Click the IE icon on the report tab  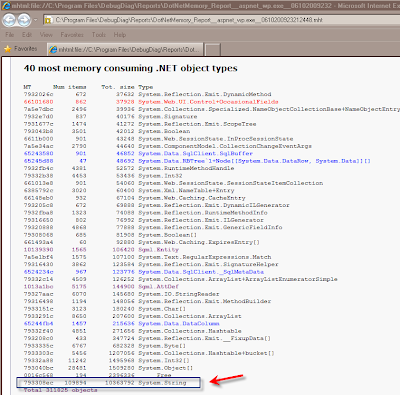(x=53, y=50)
